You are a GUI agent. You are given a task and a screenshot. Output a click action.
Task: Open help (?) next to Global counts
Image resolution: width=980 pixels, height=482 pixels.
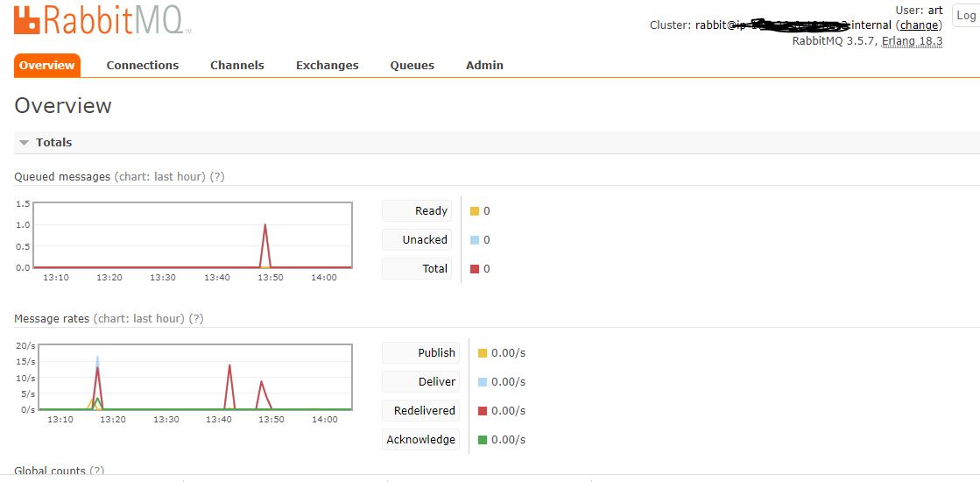pos(96,471)
